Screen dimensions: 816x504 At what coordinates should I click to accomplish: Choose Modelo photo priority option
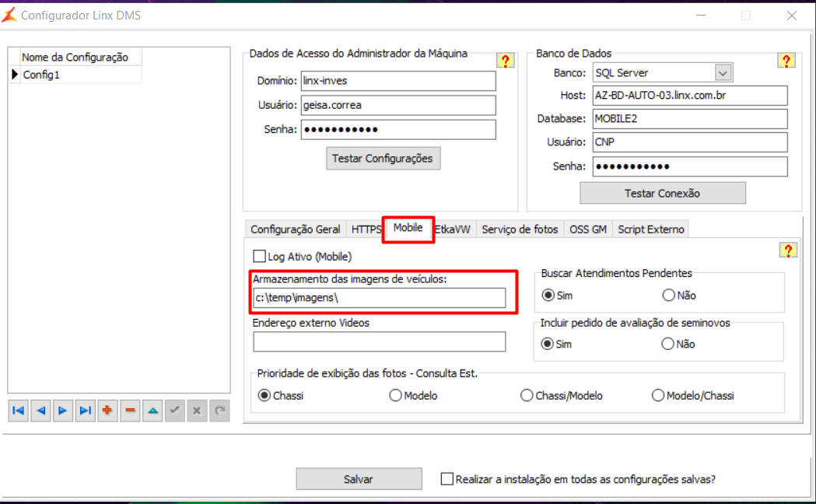point(395,395)
